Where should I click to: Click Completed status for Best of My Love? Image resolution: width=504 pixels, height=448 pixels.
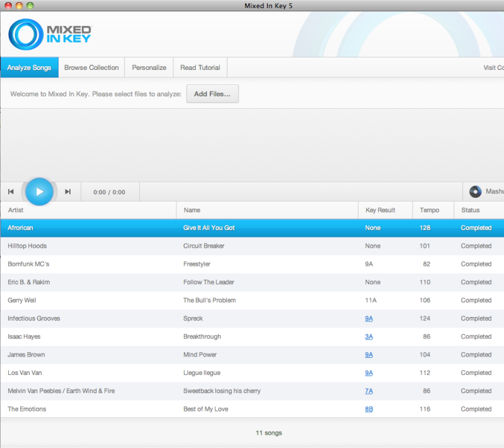pyautogui.click(x=476, y=409)
